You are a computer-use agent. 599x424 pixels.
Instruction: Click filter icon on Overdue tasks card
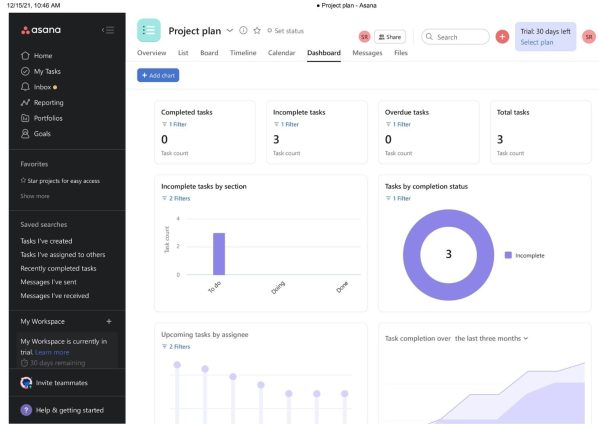click(388, 125)
